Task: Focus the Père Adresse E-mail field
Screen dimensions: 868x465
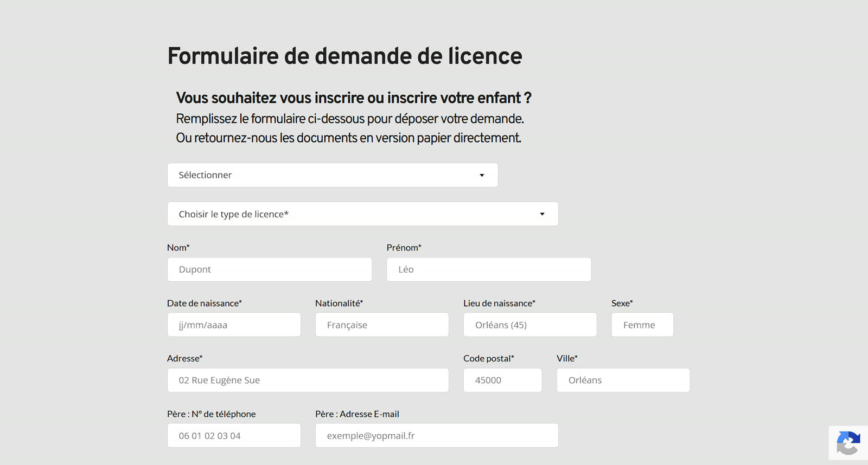Action: click(x=437, y=435)
